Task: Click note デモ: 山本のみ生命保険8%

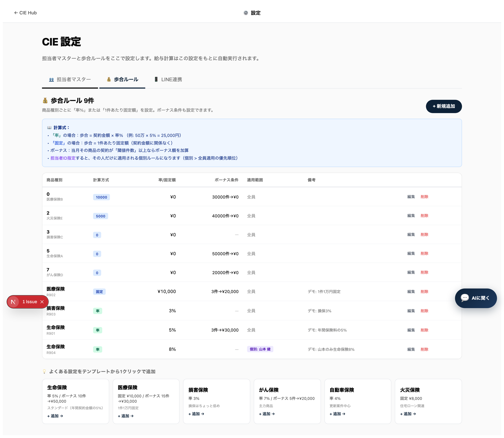Action: click(x=331, y=349)
